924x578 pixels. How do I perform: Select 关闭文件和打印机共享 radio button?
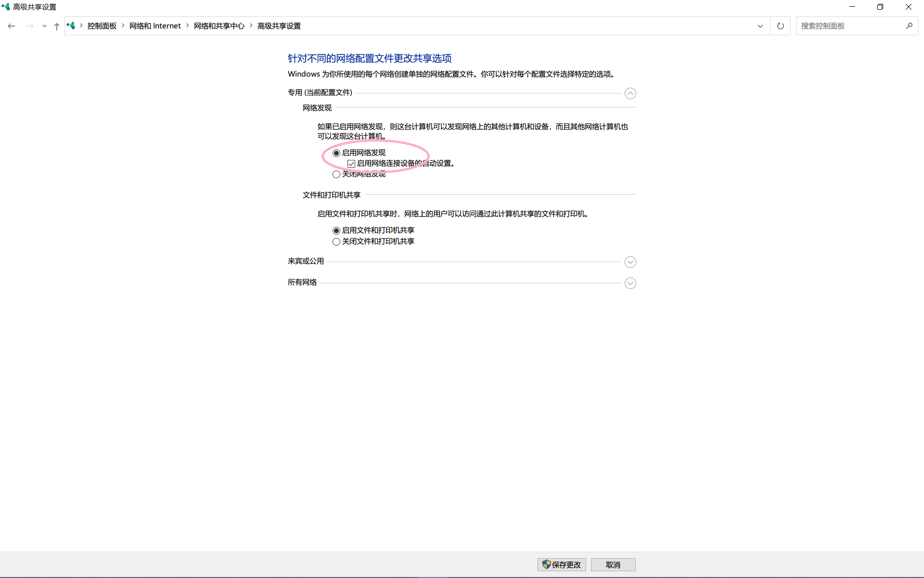[x=336, y=242]
